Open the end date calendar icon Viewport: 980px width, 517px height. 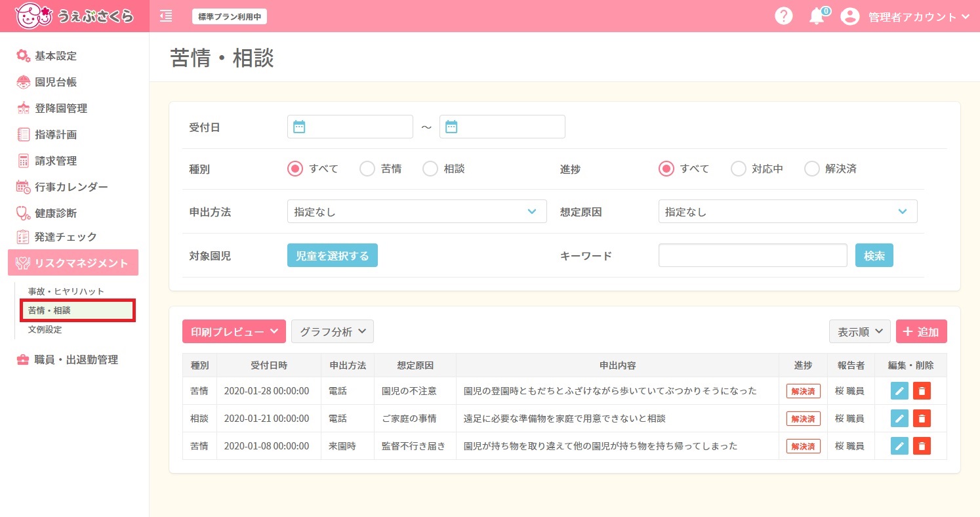click(x=451, y=127)
